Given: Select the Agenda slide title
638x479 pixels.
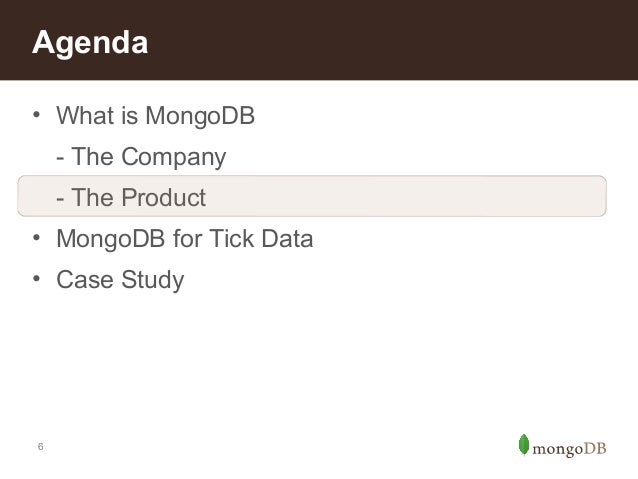Looking at the screenshot, I should click(90, 44).
